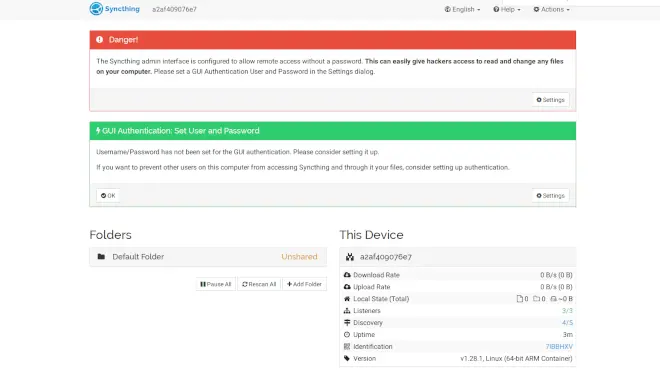Screen dimensions: 660x371
Task: Click the folder icon beside Default Folder
Action: (101, 256)
